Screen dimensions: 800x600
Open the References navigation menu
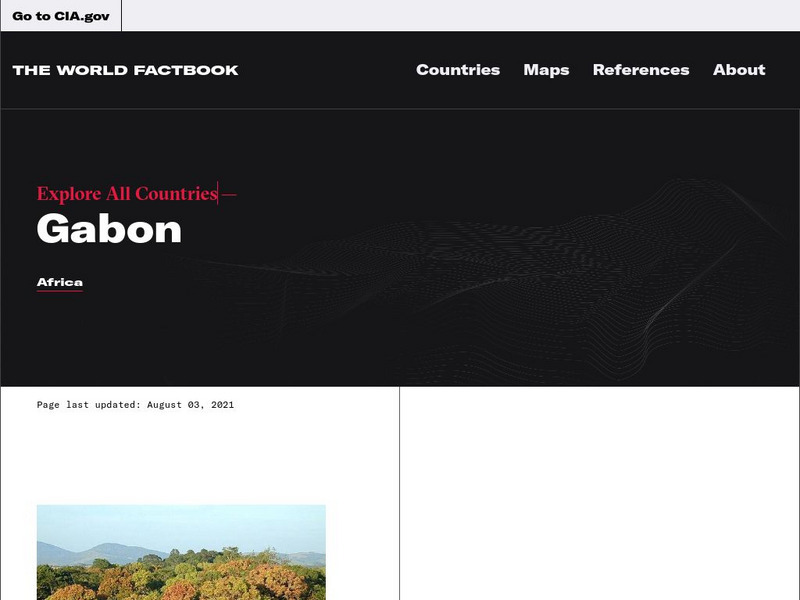641,70
